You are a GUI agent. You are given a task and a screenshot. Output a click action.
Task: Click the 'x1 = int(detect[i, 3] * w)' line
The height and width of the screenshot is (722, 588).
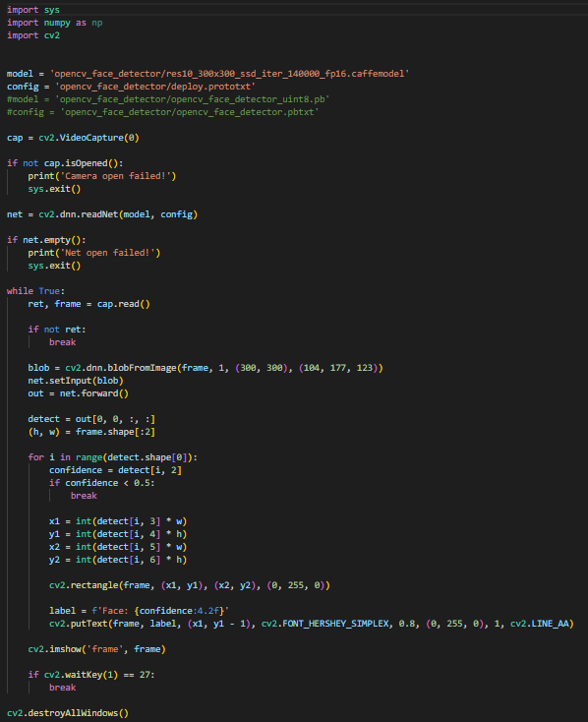tap(118, 521)
